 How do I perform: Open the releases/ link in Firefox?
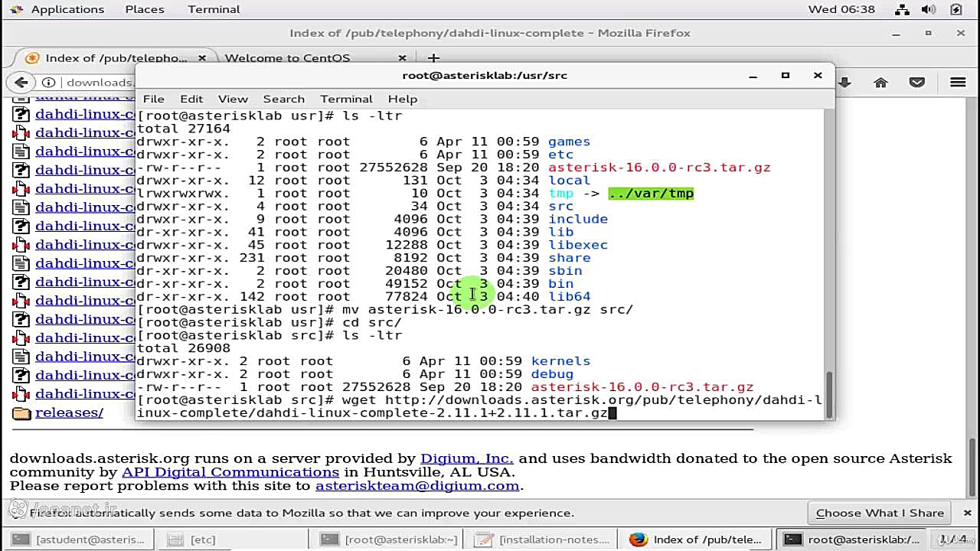pyautogui.click(x=69, y=412)
